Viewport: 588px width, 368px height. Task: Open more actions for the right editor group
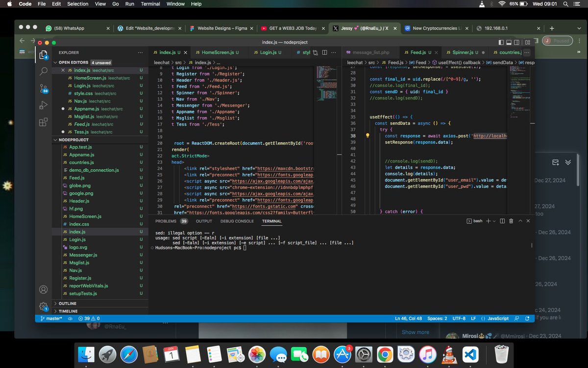coord(527,52)
